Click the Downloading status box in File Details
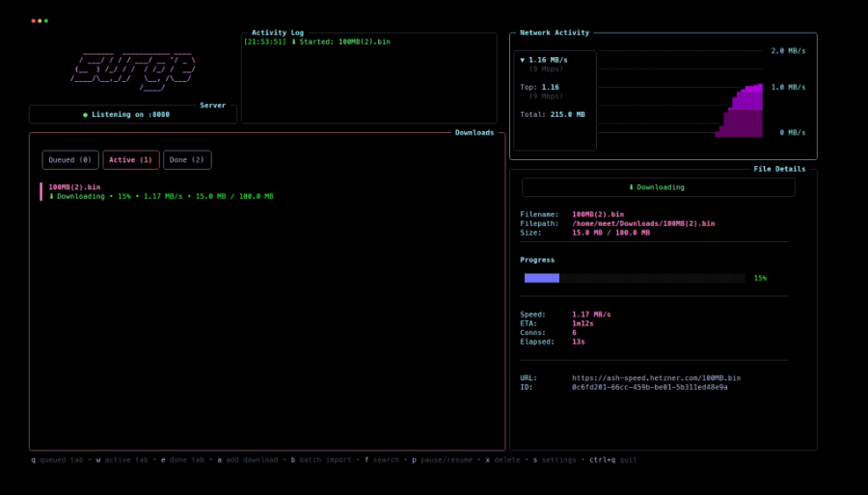 [658, 187]
